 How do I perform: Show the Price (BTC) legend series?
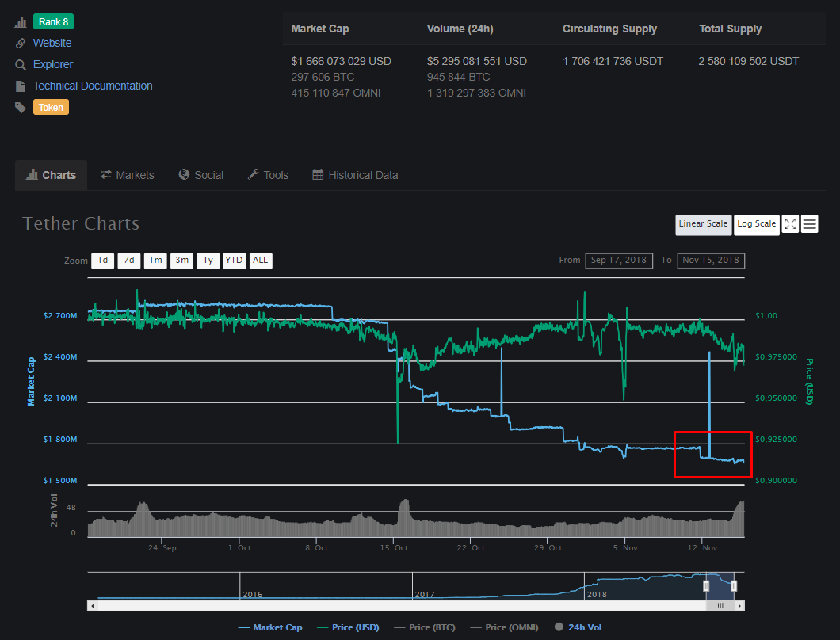click(424, 627)
